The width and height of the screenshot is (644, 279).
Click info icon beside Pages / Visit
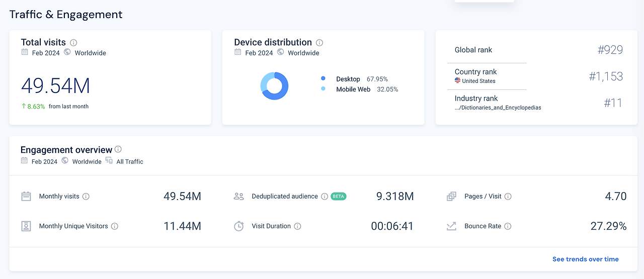(x=508, y=197)
